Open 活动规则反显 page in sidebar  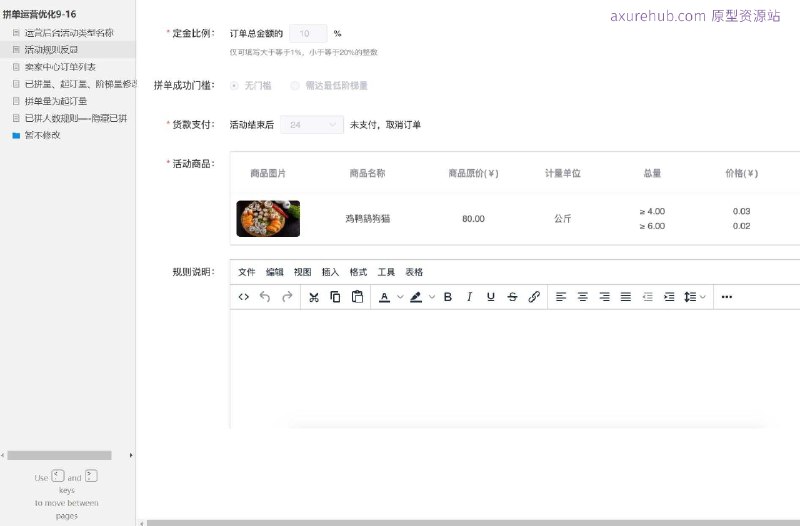(x=52, y=49)
